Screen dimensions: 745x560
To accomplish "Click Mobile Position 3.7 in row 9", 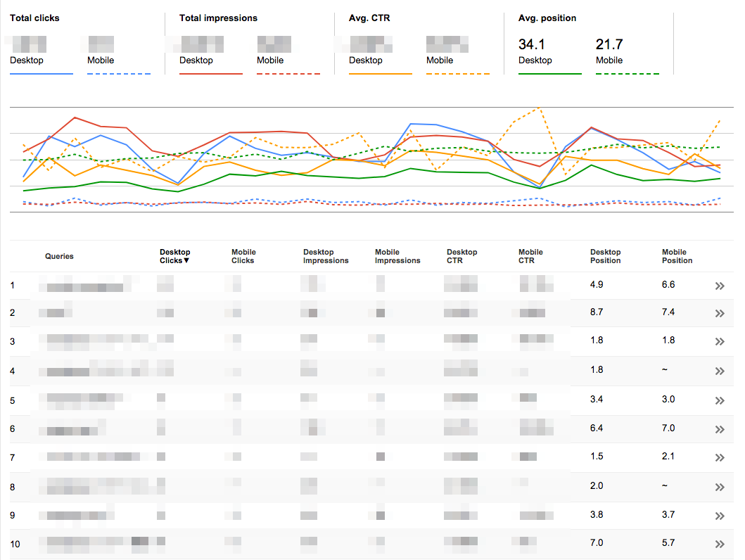I will (668, 514).
